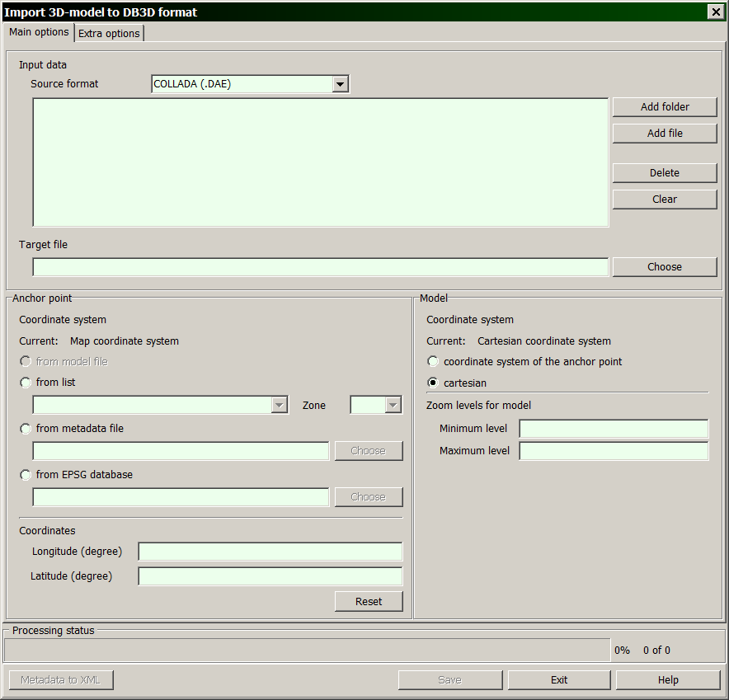Select the Main options tab
This screenshot has height=700, width=729.
(39, 32)
